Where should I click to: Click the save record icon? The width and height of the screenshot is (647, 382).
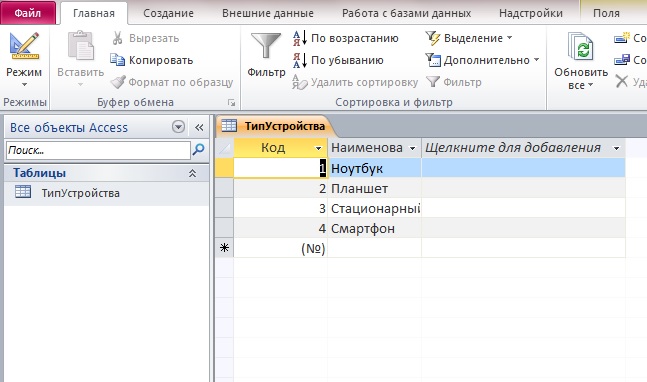(x=622, y=60)
